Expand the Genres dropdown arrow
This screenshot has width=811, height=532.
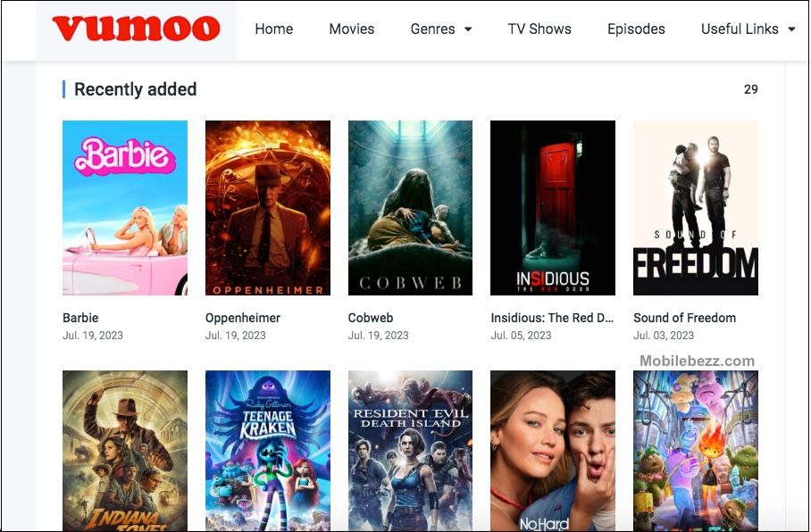point(468,29)
